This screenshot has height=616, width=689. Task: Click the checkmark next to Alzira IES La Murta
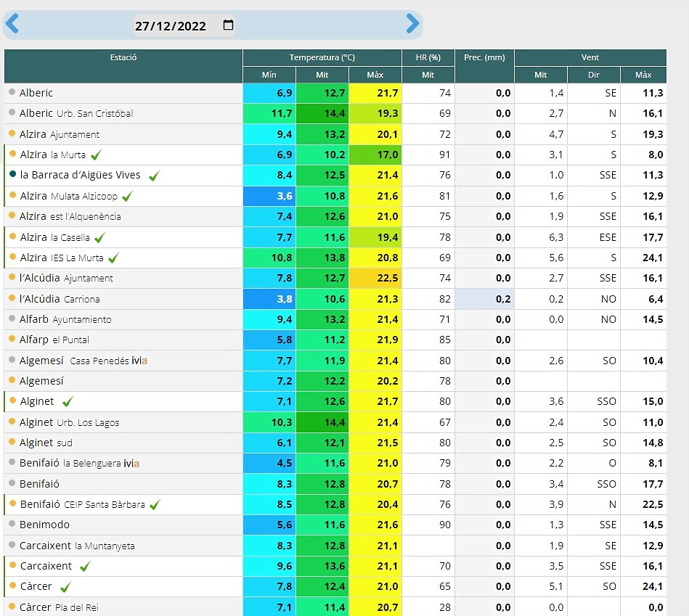click(114, 258)
